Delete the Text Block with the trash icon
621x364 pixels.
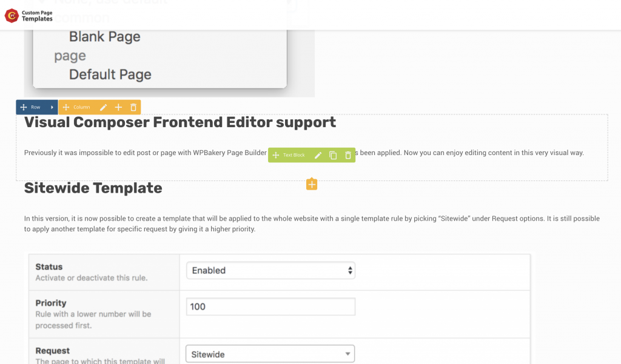pos(348,155)
